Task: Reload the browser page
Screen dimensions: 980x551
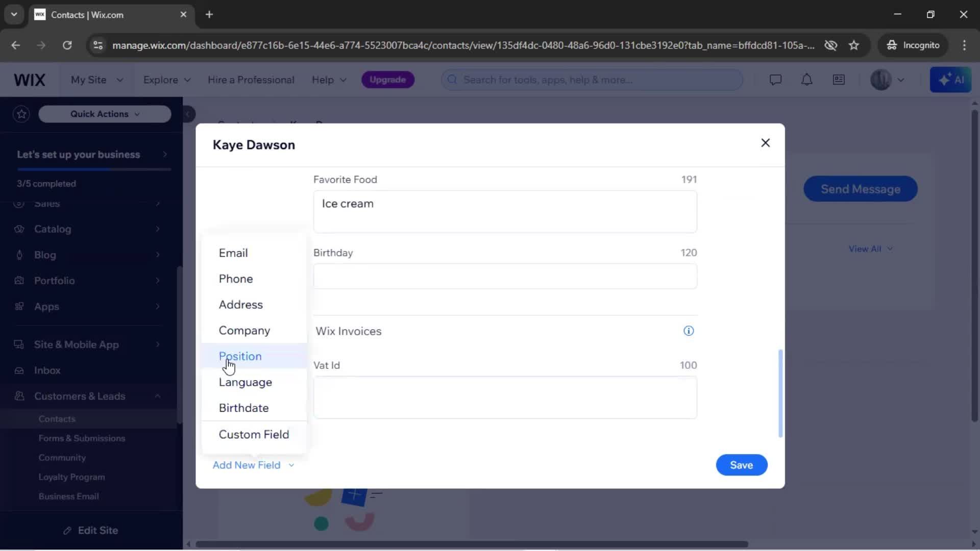Action: pyautogui.click(x=67, y=45)
